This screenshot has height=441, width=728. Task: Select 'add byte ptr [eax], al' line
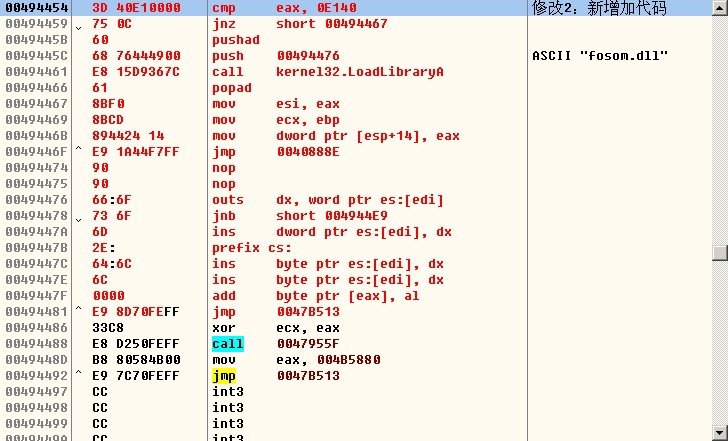pos(316,296)
